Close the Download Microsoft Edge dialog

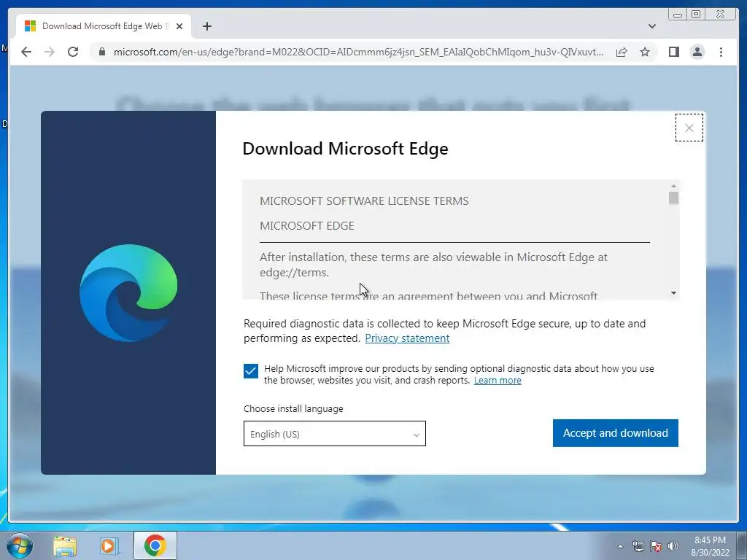tap(689, 128)
